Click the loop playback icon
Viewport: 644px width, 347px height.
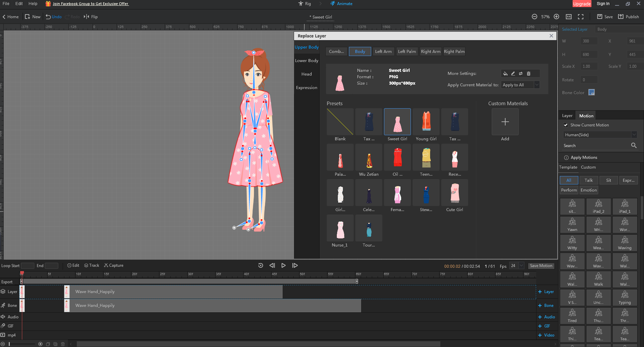click(261, 265)
